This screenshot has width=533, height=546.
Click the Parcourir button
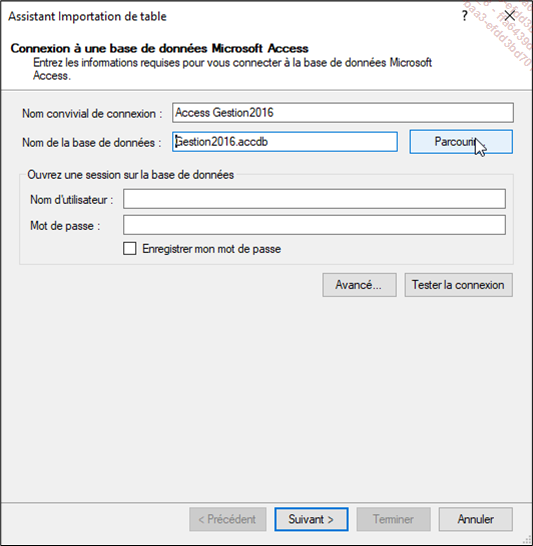pyautogui.click(x=461, y=142)
